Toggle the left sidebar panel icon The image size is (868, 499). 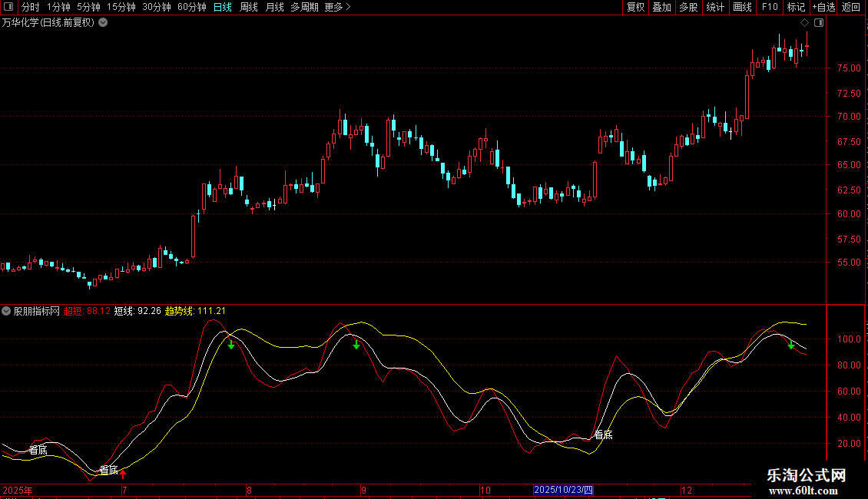point(8,7)
